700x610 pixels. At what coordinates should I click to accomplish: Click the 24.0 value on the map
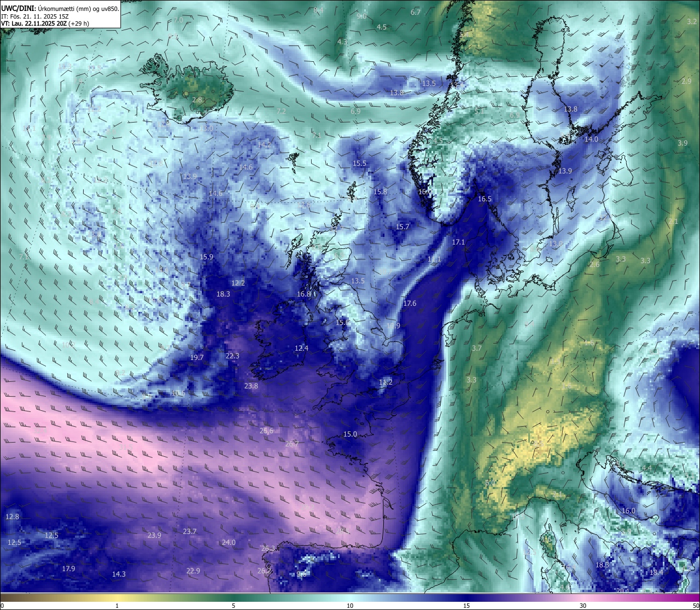point(229,542)
